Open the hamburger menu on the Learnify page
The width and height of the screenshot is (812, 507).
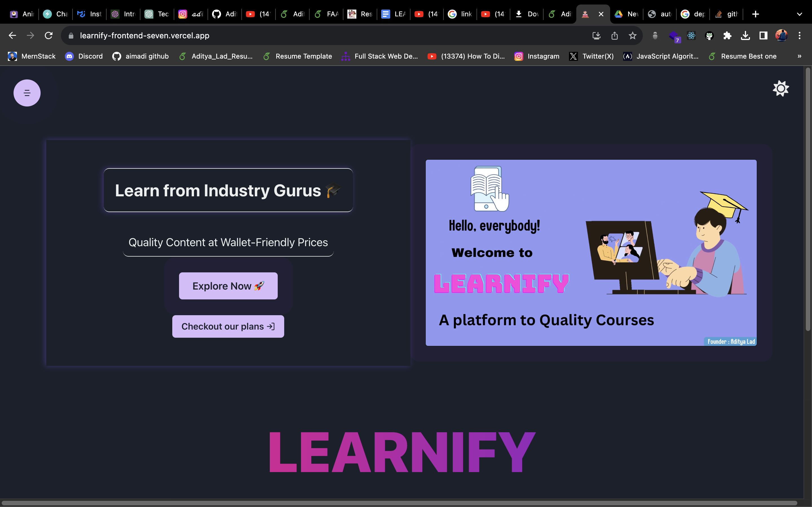tap(27, 93)
